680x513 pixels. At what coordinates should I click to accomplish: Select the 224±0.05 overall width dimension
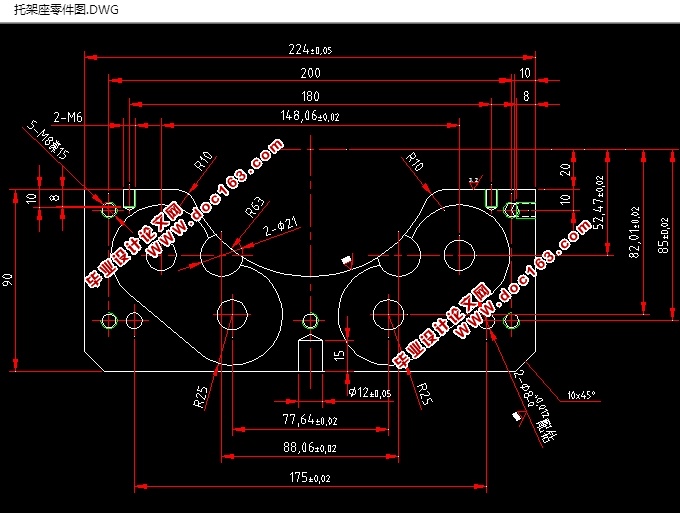pos(310,49)
